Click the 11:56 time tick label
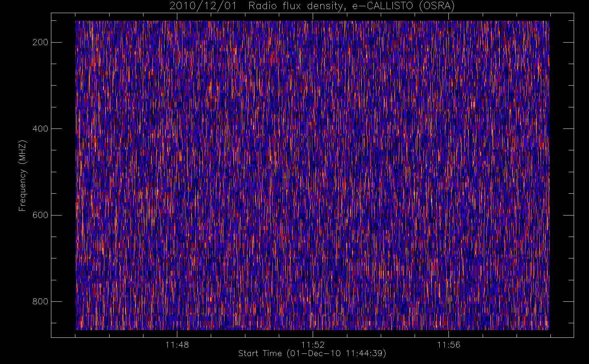Image resolution: width=589 pixels, height=364 pixels. (x=448, y=345)
